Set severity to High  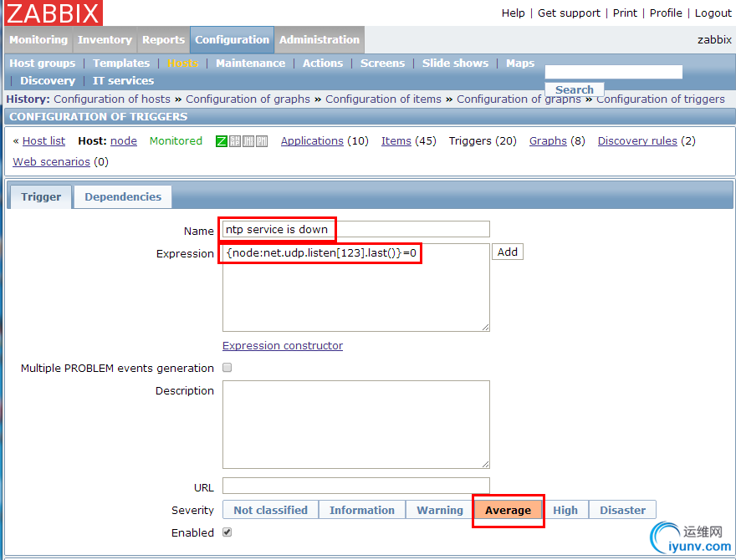(565, 510)
